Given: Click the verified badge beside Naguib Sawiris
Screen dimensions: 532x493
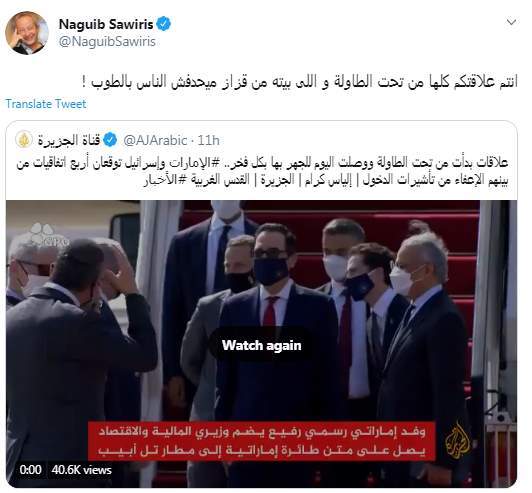Looking at the screenshot, I should (x=164, y=24).
